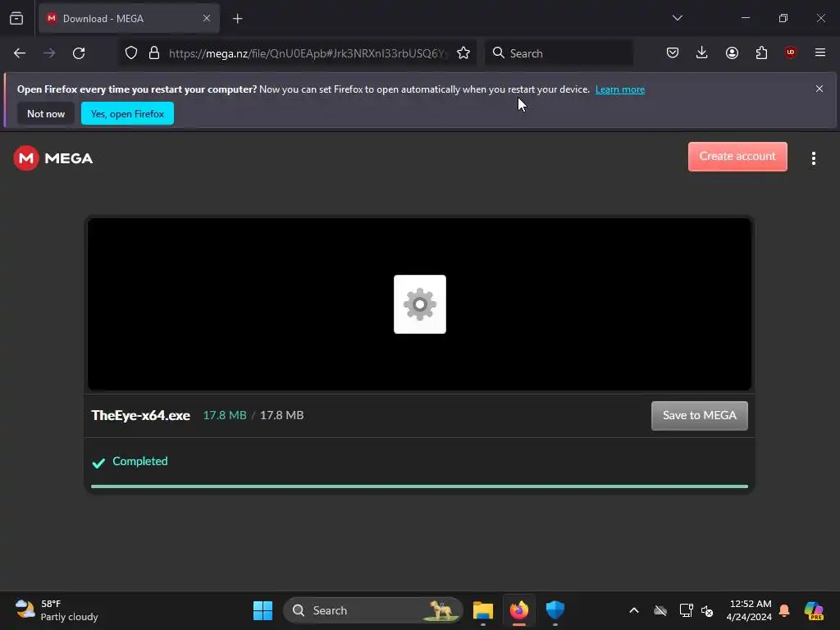Go forward with the arrow button

49,53
